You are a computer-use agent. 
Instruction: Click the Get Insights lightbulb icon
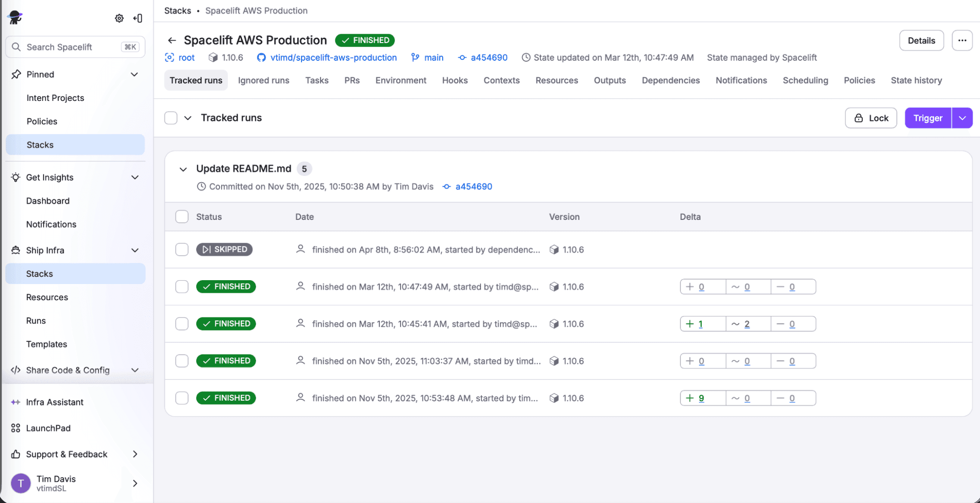click(x=16, y=177)
